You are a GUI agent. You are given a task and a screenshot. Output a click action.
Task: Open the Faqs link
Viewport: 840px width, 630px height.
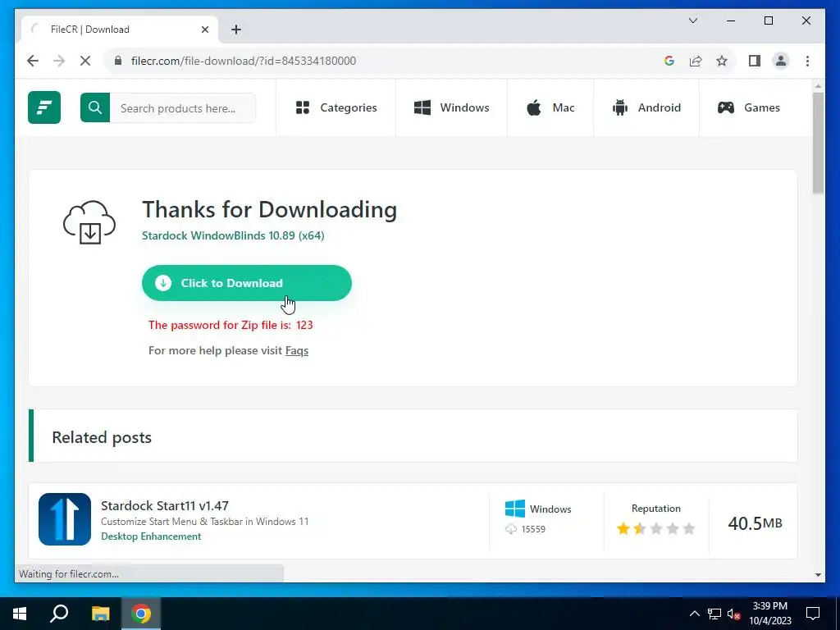[297, 351]
